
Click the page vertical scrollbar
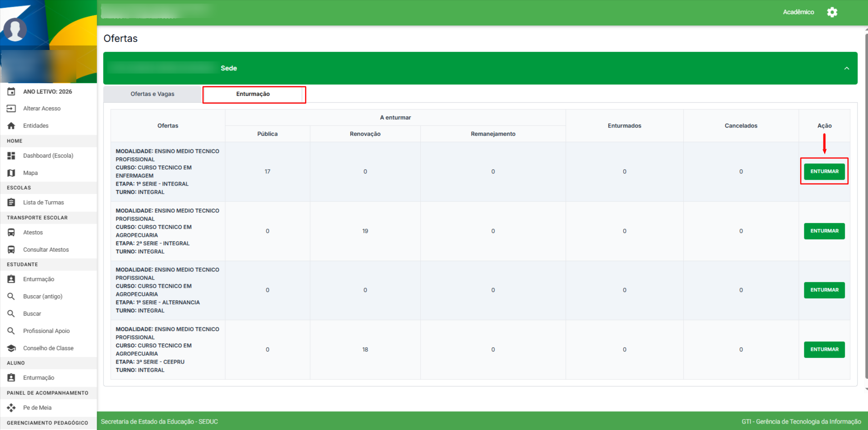(866, 204)
